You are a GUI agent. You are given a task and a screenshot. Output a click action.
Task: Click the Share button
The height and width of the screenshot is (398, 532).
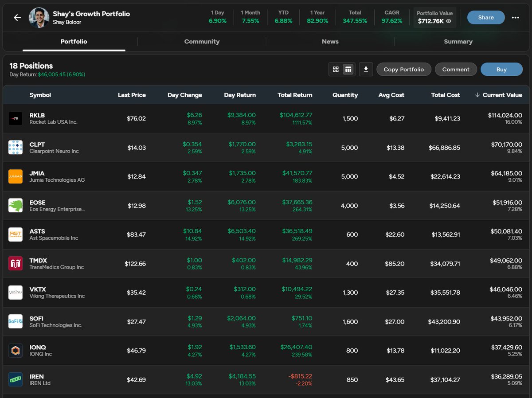point(486,18)
